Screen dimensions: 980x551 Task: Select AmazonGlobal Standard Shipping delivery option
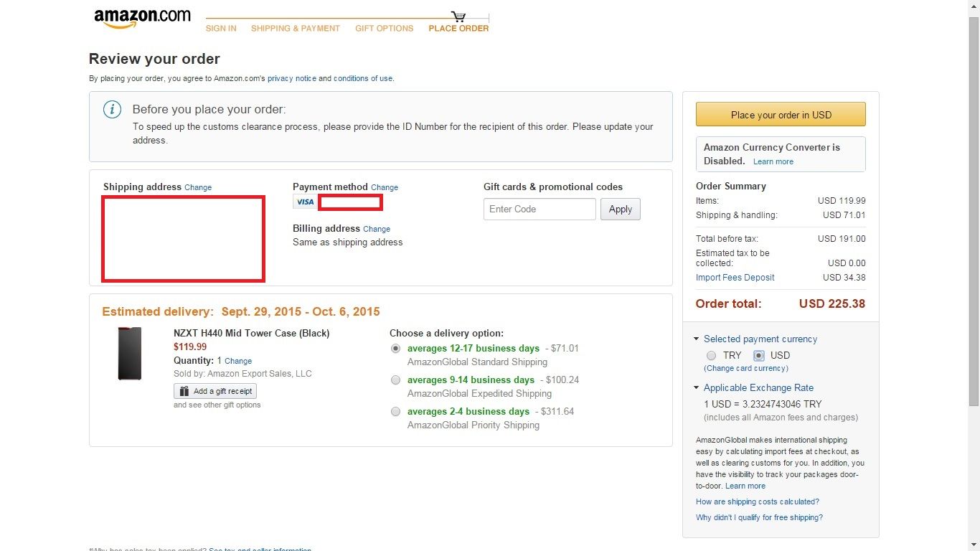[395, 349]
